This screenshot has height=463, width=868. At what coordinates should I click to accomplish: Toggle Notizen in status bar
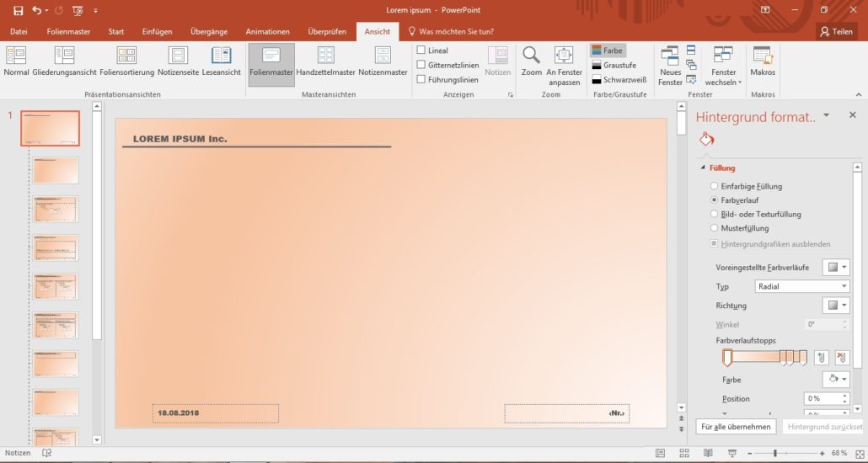18,453
